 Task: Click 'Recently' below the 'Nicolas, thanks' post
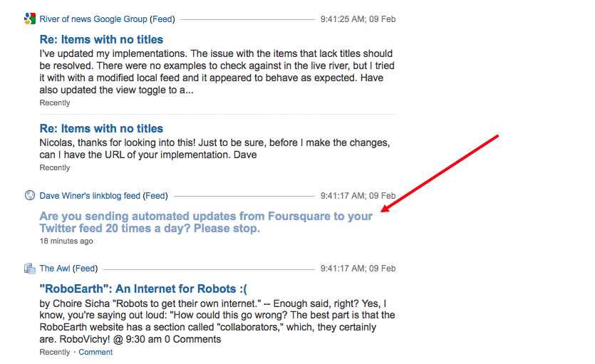(55, 167)
